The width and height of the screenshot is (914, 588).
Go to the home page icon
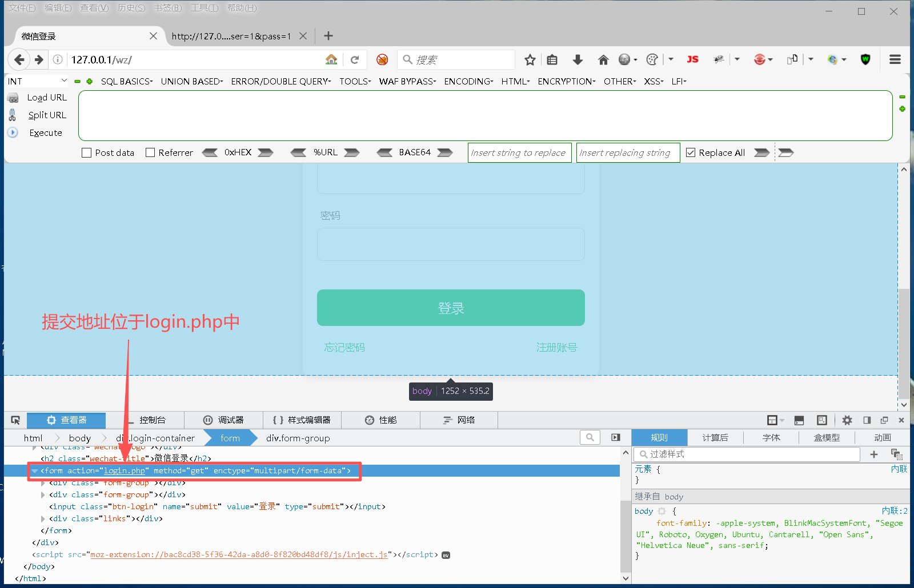603,59
